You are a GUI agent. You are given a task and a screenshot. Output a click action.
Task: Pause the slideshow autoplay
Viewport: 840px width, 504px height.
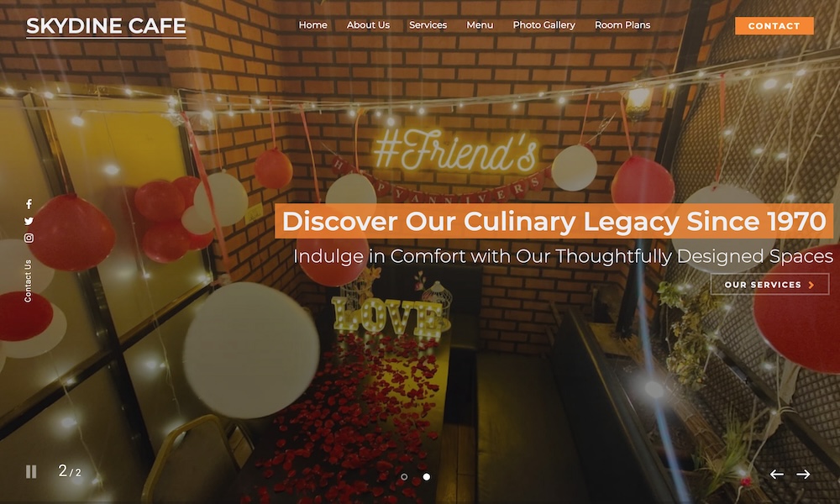coord(31,471)
